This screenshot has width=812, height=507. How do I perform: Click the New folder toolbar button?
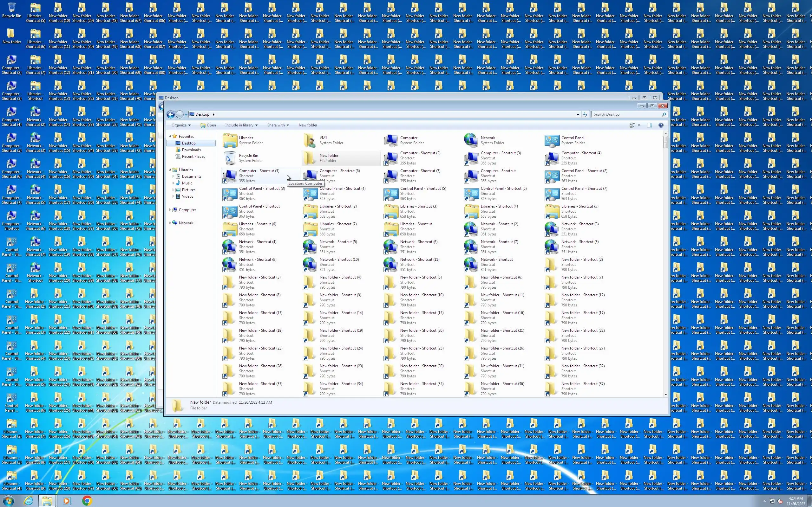click(x=308, y=125)
